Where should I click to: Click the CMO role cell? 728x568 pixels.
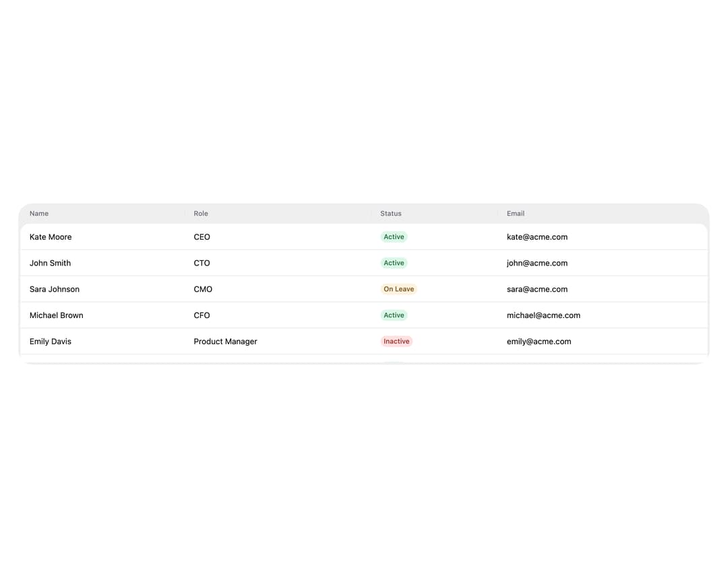tap(203, 289)
